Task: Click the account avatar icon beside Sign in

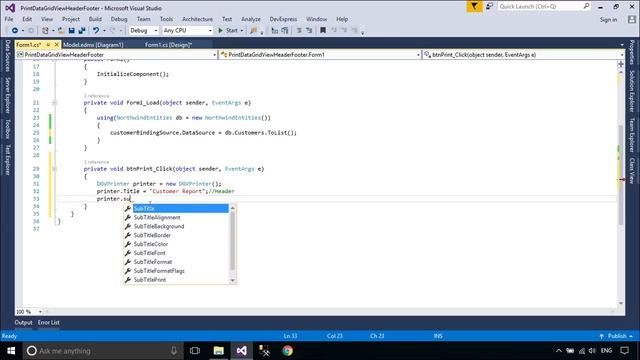Action: 631,19
